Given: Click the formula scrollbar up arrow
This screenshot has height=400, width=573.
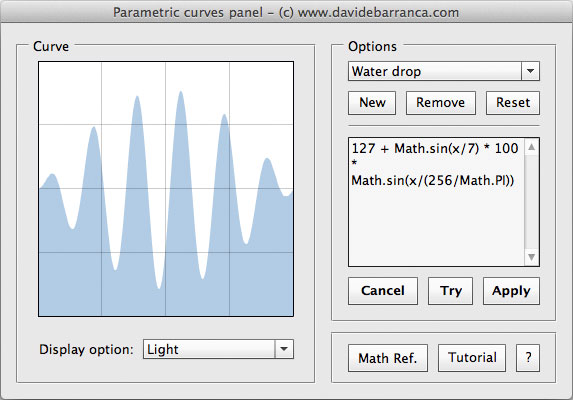Looking at the screenshot, I should (x=532, y=147).
